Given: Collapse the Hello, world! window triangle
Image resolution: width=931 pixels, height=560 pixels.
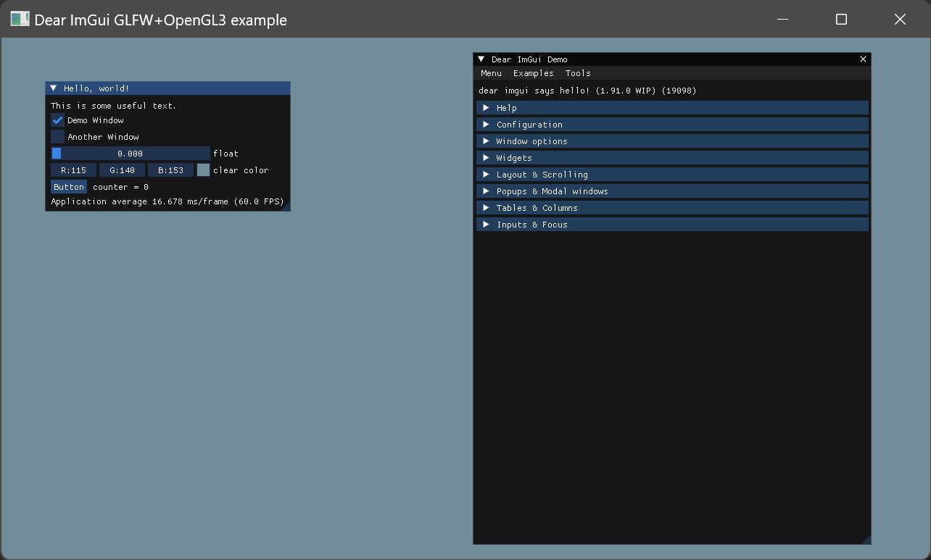Looking at the screenshot, I should (54, 88).
